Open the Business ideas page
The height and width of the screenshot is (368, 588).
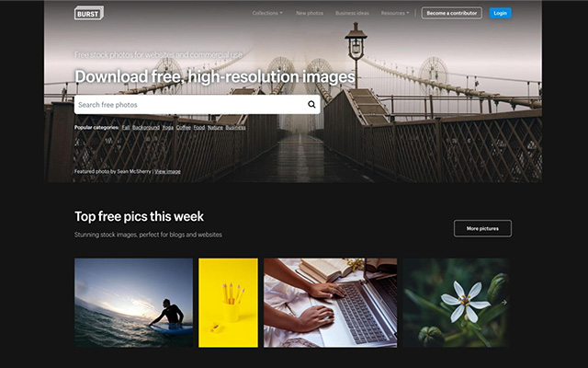(x=352, y=13)
